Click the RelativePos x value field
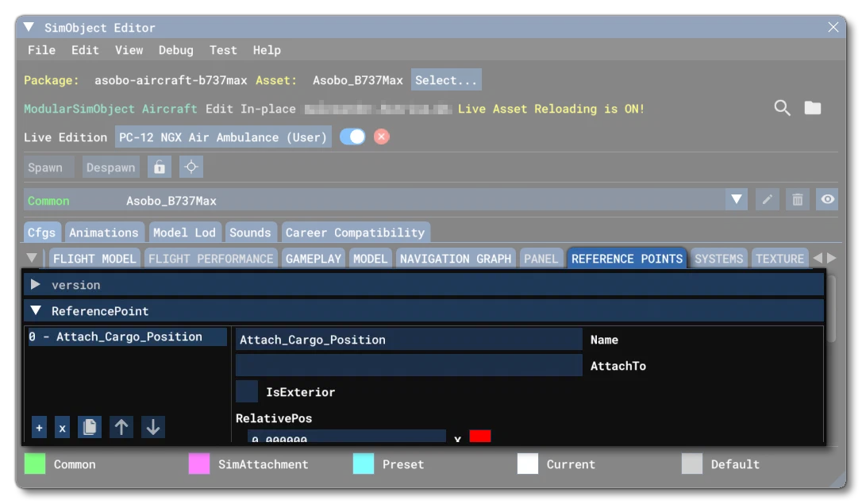 pyautogui.click(x=346, y=437)
